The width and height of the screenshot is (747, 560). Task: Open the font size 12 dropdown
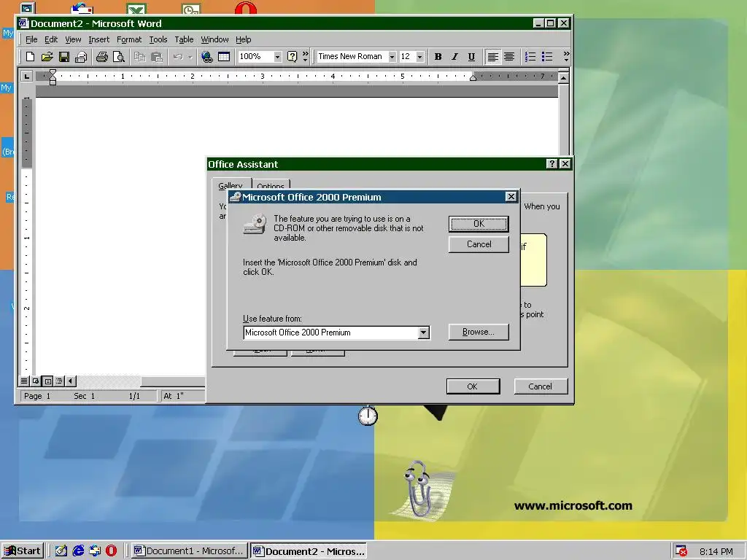click(x=419, y=57)
